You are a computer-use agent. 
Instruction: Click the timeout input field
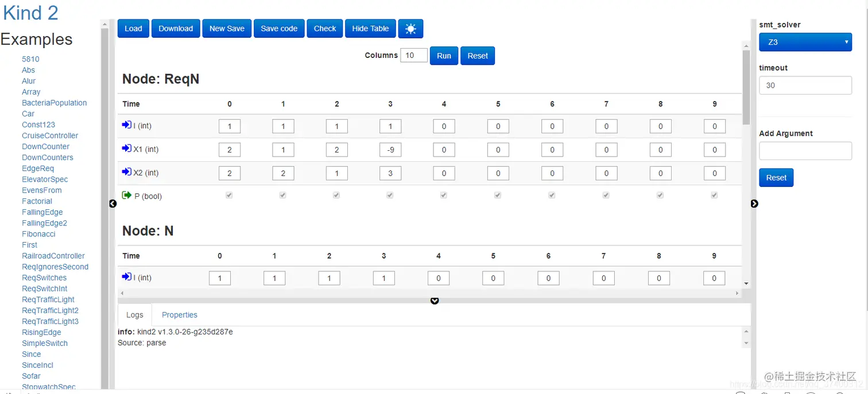805,85
